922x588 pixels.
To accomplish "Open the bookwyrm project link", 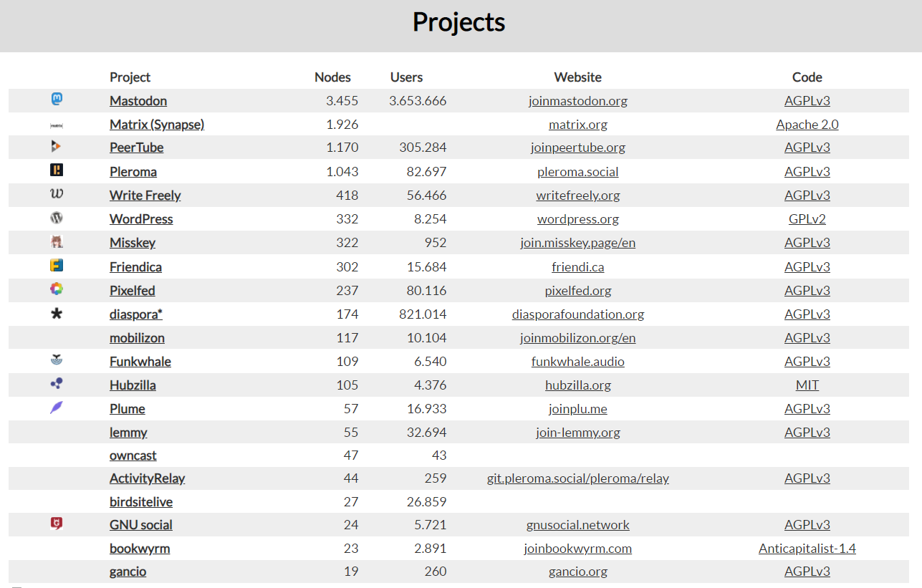I will click(140, 549).
